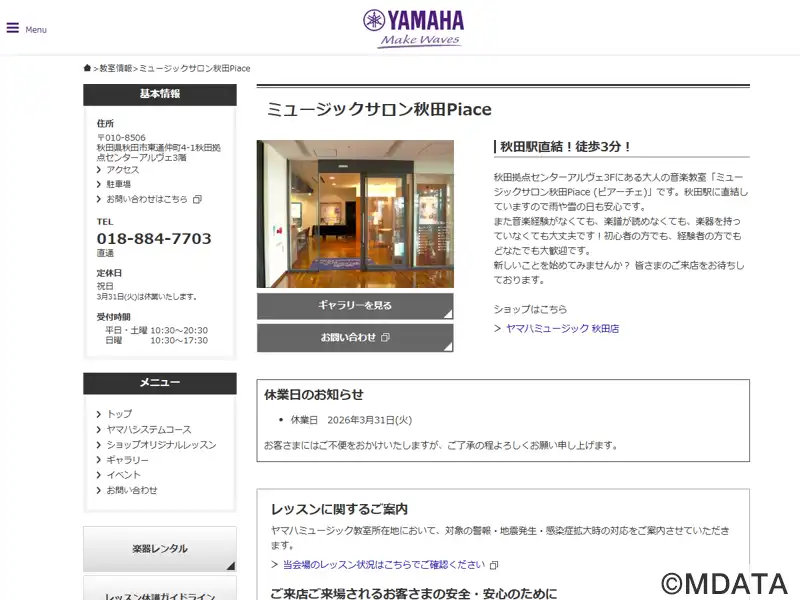Click the chevron before アクセス

(x=99, y=170)
